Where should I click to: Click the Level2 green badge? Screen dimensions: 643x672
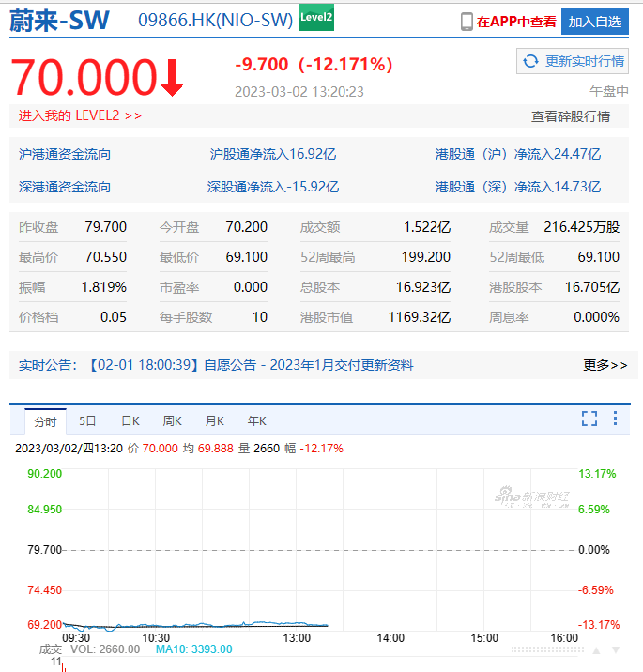tap(316, 18)
